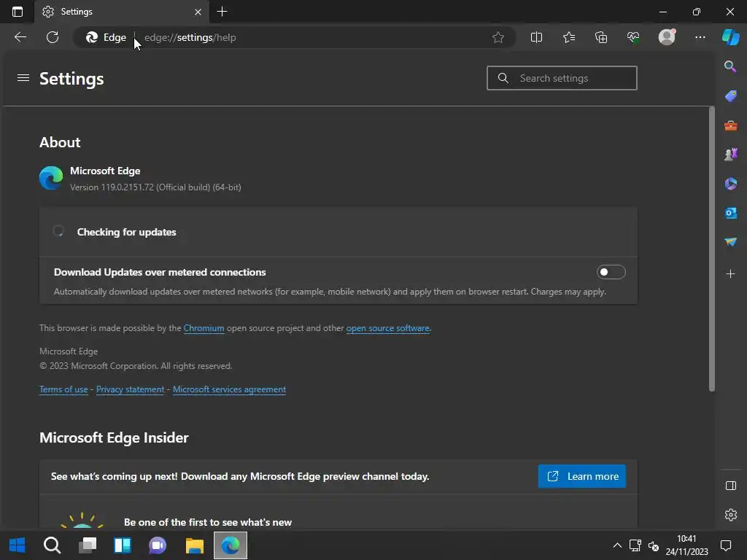Open Widgets on the taskbar
Image resolution: width=747 pixels, height=560 pixels.
123,545
